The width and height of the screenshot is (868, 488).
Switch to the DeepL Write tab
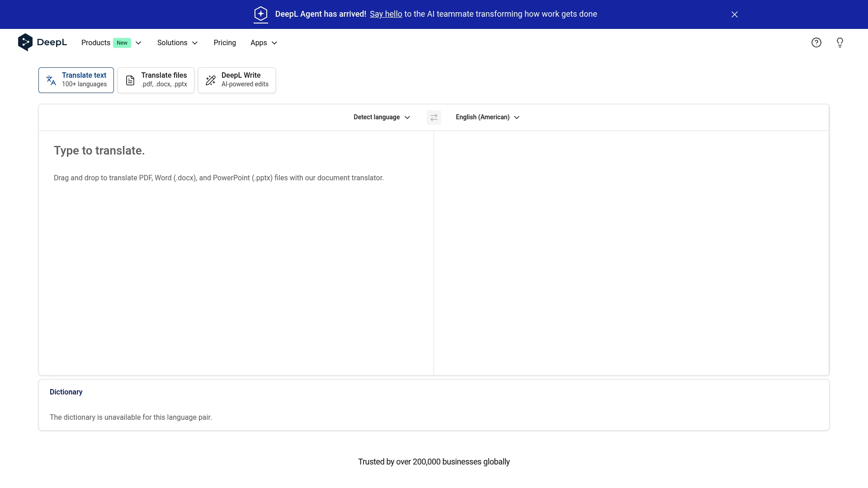click(236, 80)
